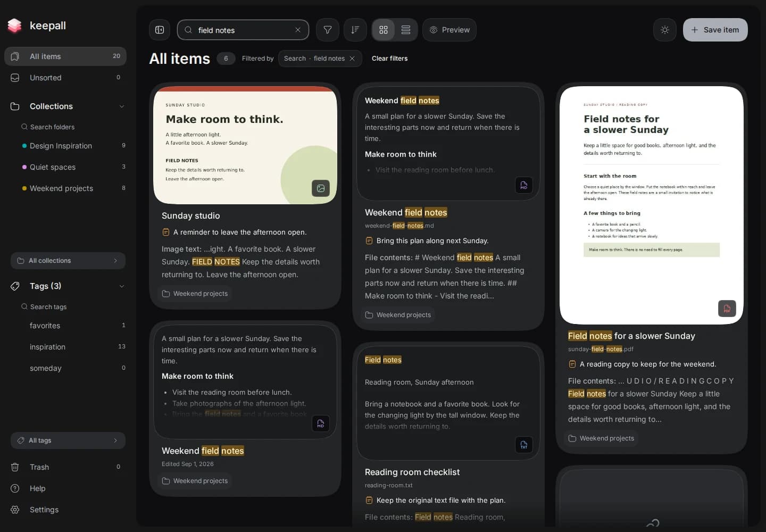766x532 pixels.
Task: Click the PDF file icon on preview
Action: 727,309
